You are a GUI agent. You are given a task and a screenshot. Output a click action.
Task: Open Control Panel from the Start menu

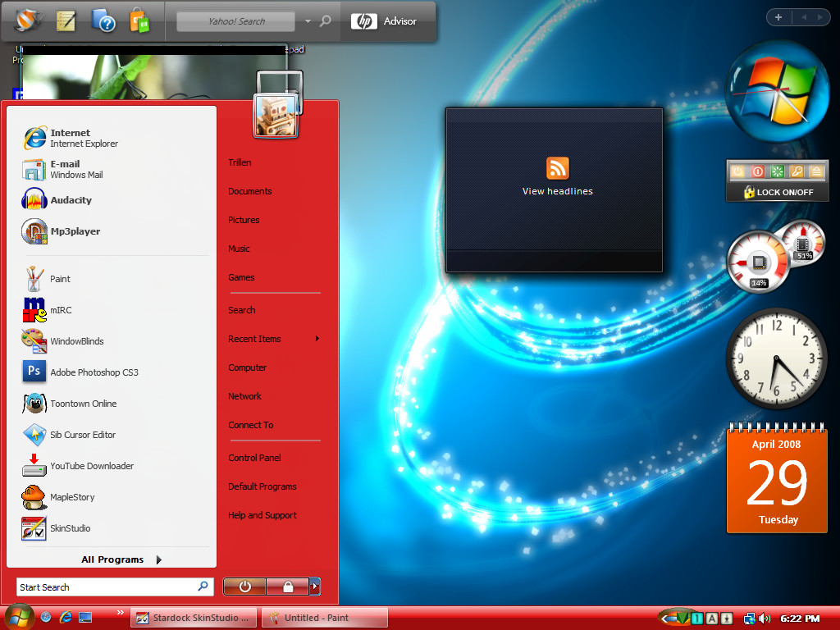click(254, 458)
